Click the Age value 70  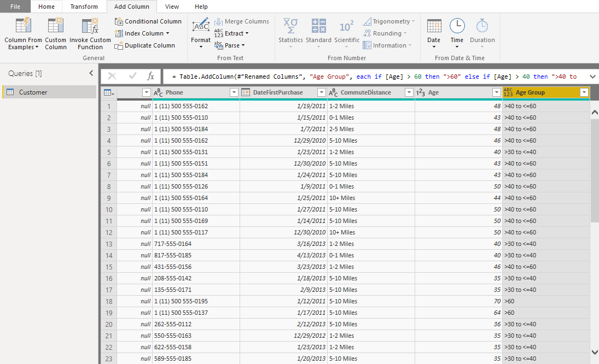pos(458,301)
